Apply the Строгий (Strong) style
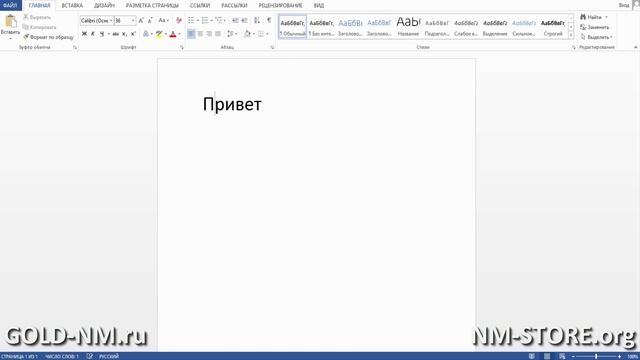The height and width of the screenshot is (360, 640). point(553,27)
